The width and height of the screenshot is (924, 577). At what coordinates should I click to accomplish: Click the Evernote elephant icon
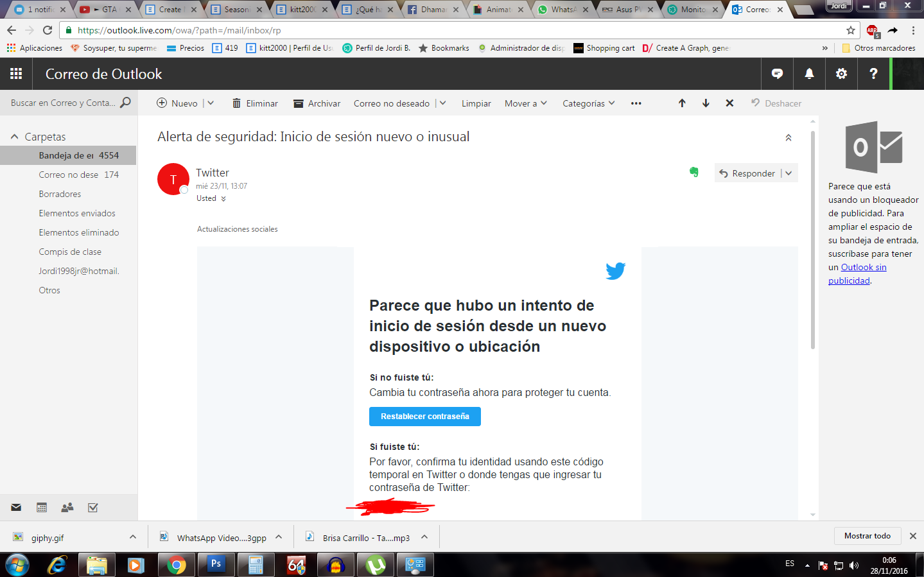[694, 172]
